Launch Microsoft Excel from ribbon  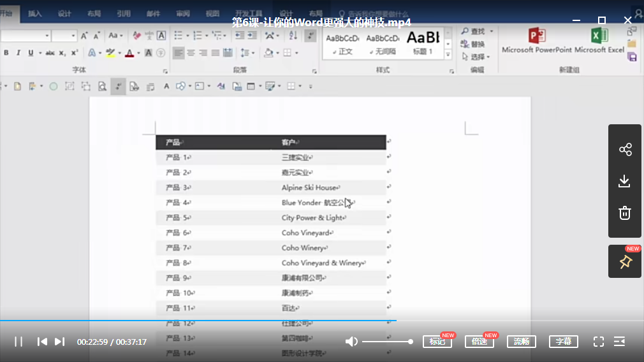599,41
